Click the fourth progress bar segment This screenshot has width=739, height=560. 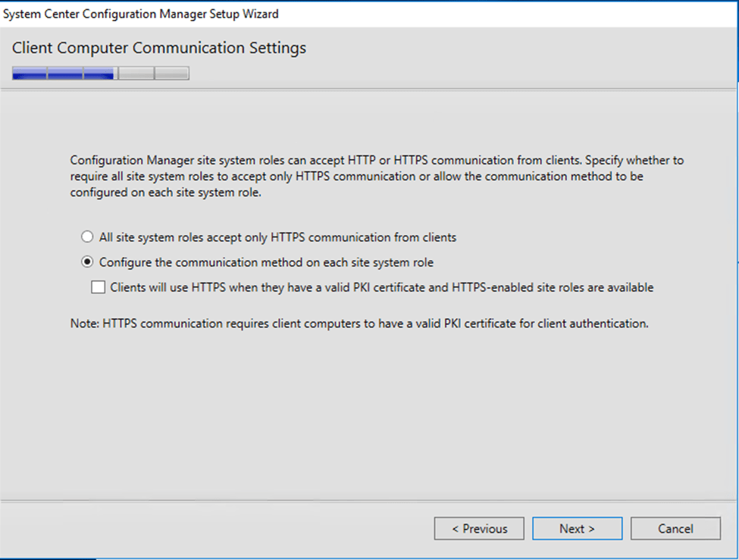(136, 74)
